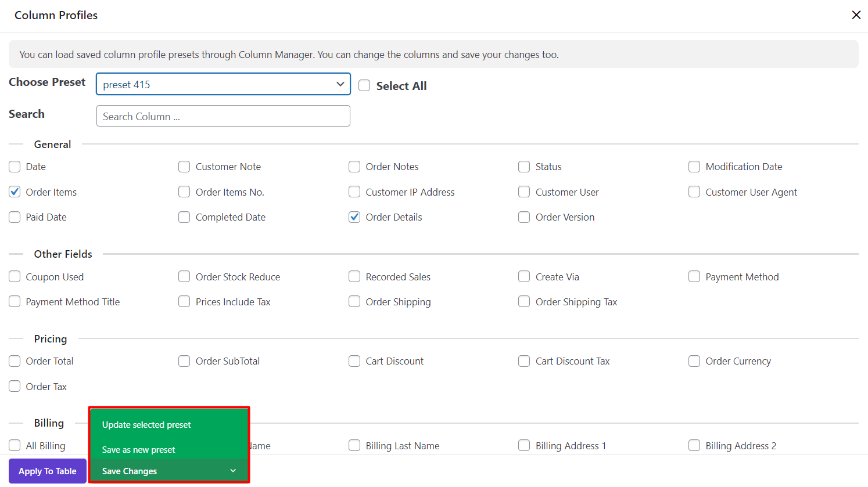Uncheck the Order Items checkbox
Viewport: 868px width, 487px height.
click(x=15, y=192)
